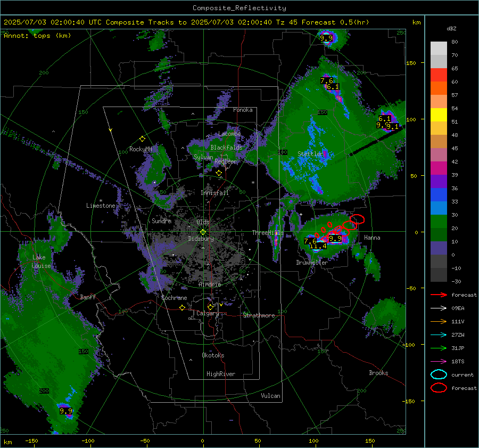Select the 80 dBZ color swatch
479x448 pixels.
click(439, 48)
